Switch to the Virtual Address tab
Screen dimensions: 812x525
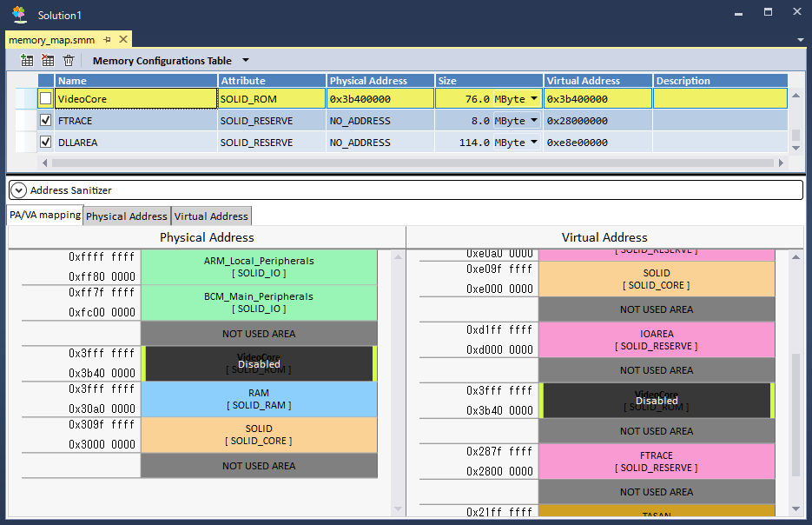click(212, 216)
